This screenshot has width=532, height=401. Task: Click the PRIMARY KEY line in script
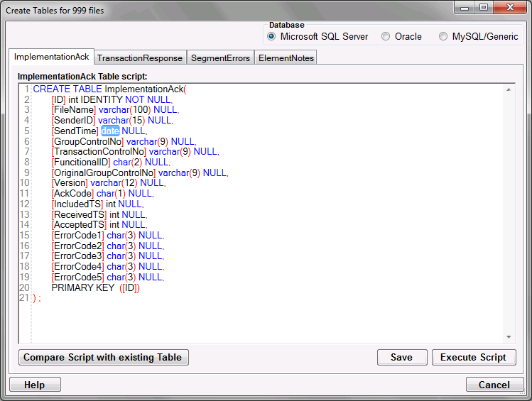95,287
